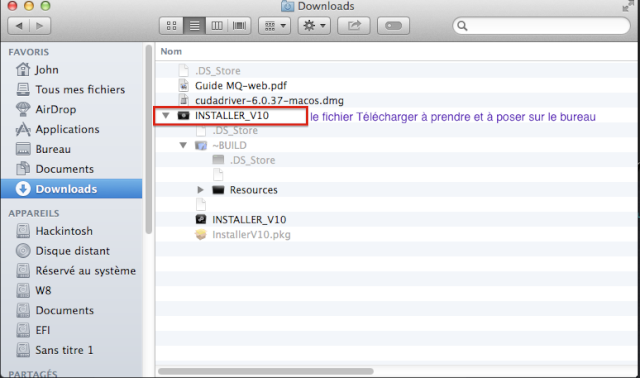
Task: Collapse the top INSTALLER_V10 folder
Action: tap(166, 116)
